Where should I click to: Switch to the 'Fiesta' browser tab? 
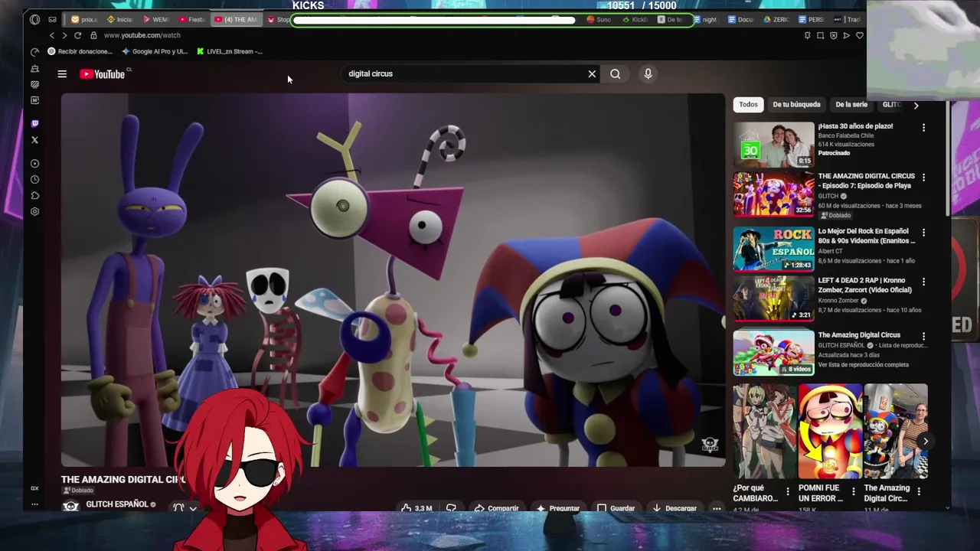(191, 19)
